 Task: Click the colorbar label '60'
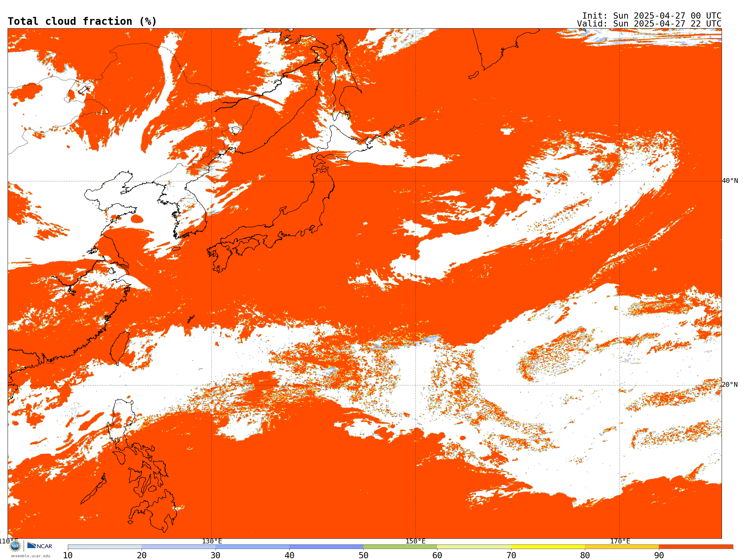(x=437, y=555)
